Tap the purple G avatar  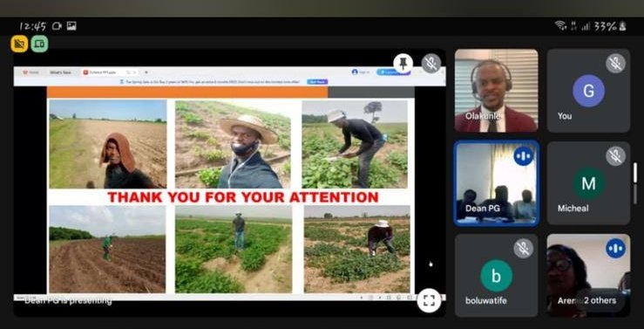click(588, 91)
